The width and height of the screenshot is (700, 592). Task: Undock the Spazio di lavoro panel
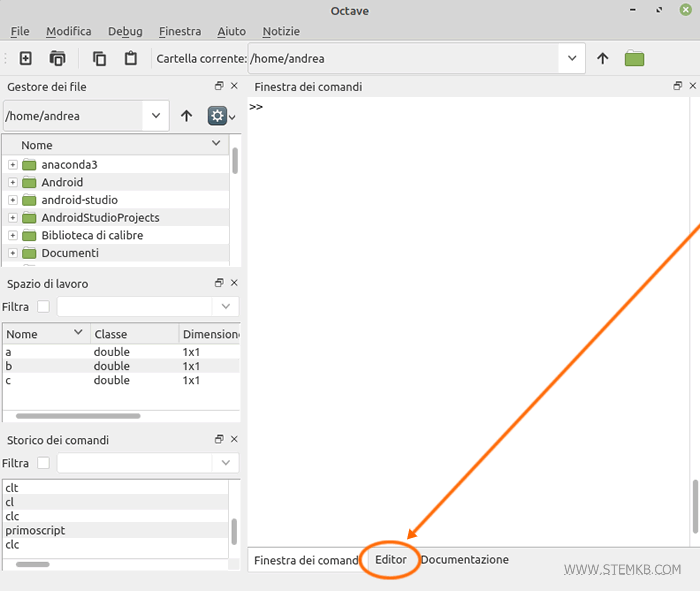click(x=219, y=283)
